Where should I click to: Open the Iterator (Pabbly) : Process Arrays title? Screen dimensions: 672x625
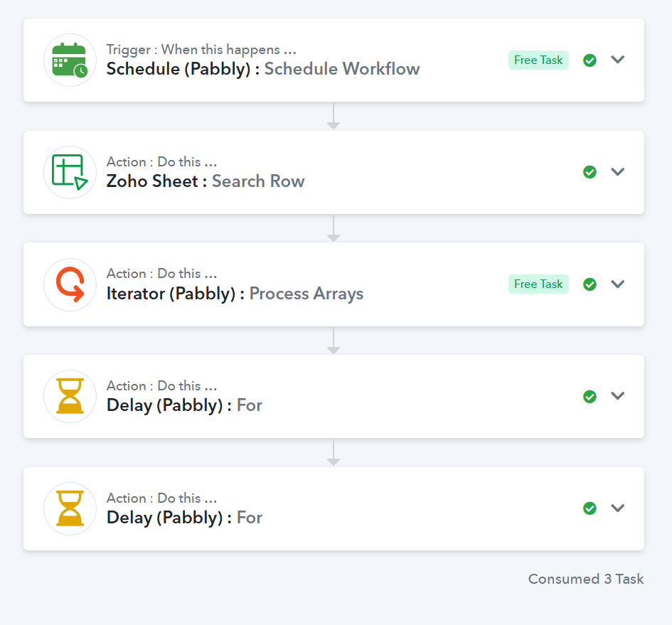(x=235, y=294)
